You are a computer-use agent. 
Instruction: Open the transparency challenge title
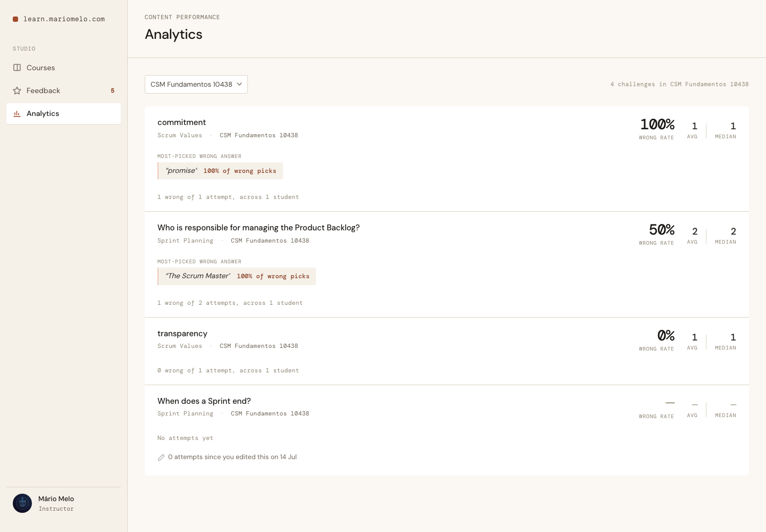[182, 334]
